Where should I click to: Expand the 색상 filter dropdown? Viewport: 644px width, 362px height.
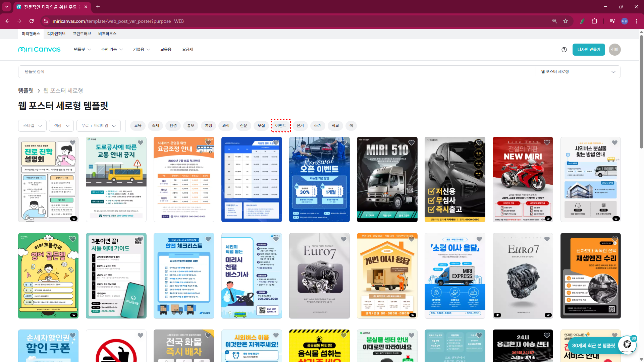tap(62, 126)
